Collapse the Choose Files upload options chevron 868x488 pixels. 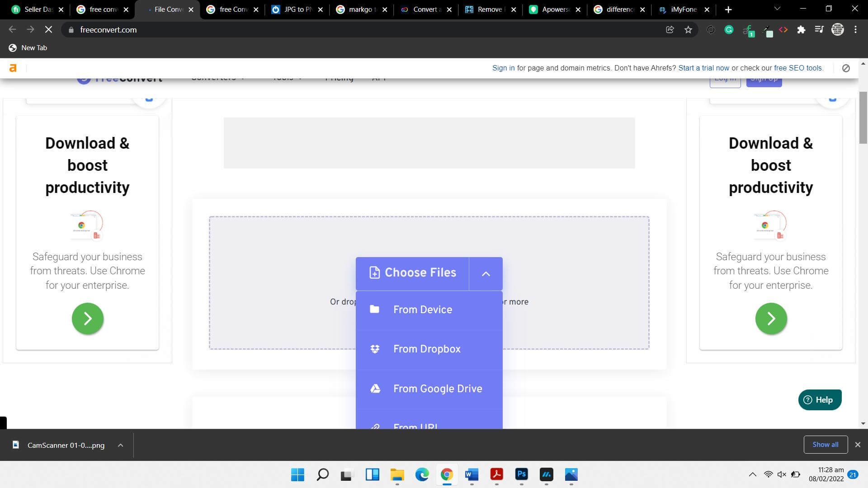486,274
